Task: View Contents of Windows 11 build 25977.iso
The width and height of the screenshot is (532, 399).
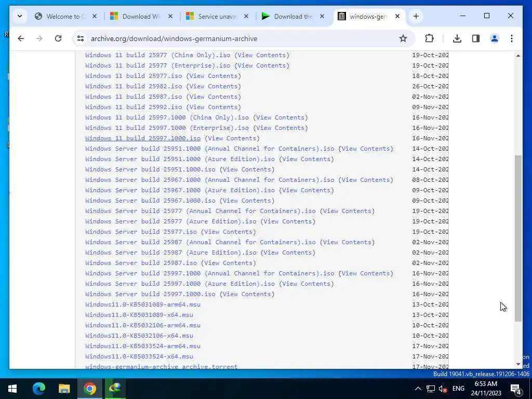Action: (x=214, y=76)
